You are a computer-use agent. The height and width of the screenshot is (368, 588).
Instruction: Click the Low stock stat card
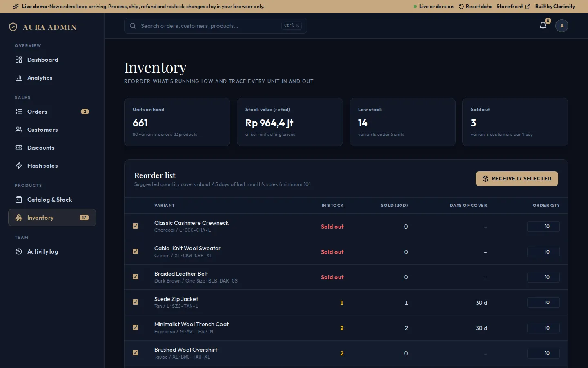pyautogui.click(x=403, y=122)
